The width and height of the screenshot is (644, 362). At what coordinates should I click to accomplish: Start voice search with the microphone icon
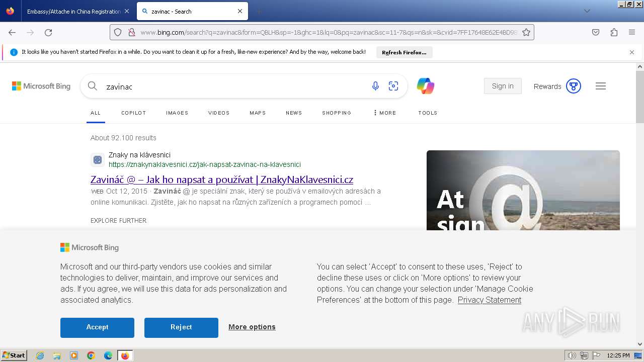pos(375,86)
